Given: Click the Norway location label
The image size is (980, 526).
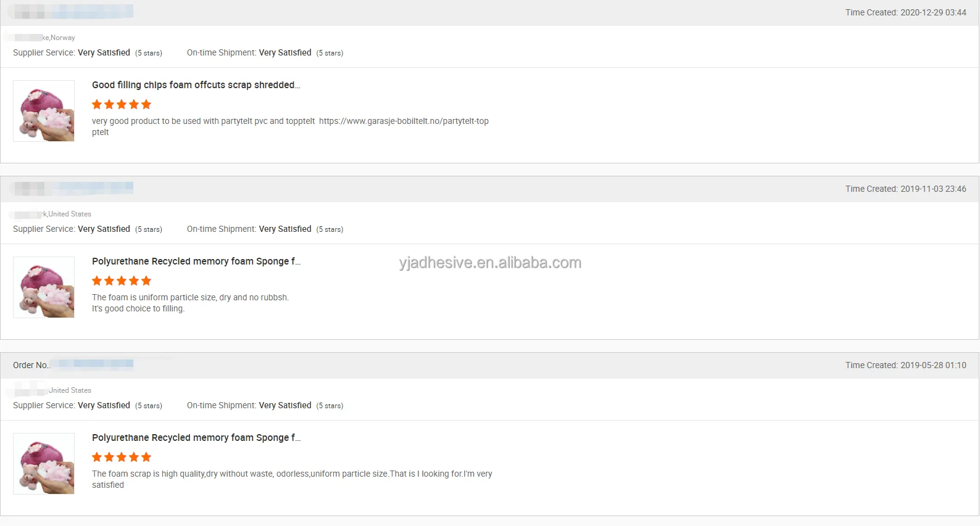Looking at the screenshot, I should coord(62,38).
